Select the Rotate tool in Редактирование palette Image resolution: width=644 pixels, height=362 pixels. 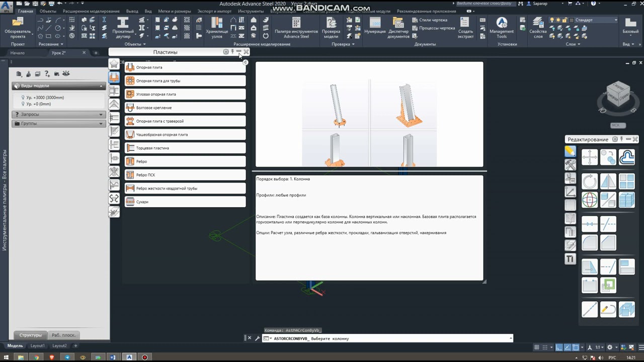pos(590,181)
